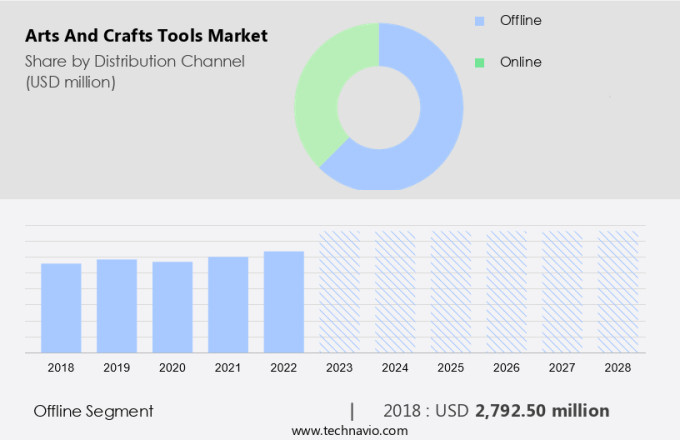Click the Arts And Crafts Tools Market title
This screenshot has height=440, width=680.
146,36
